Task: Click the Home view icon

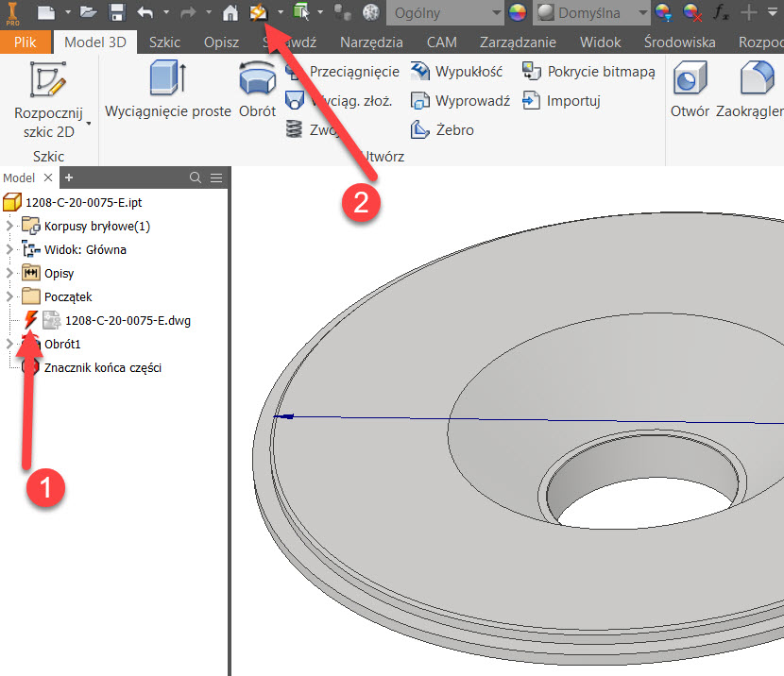Action: point(230,13)
